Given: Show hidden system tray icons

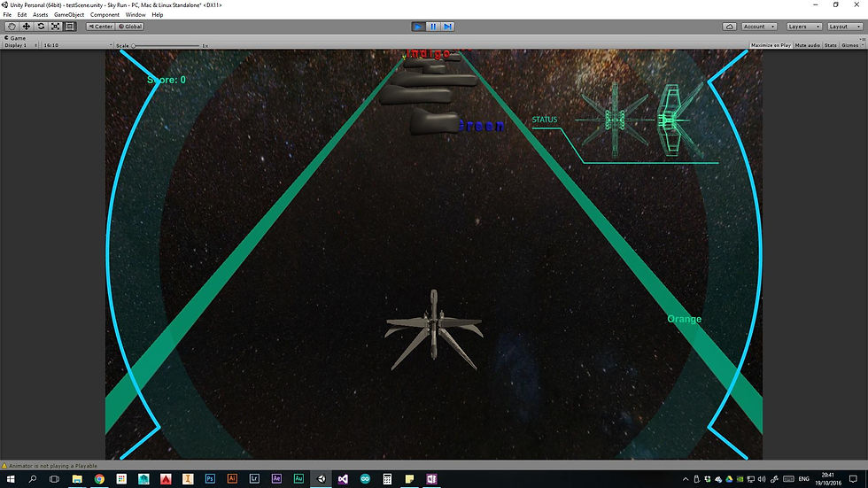Looking at the screenshot, I should pyautogui.click(x=686, y=479).
